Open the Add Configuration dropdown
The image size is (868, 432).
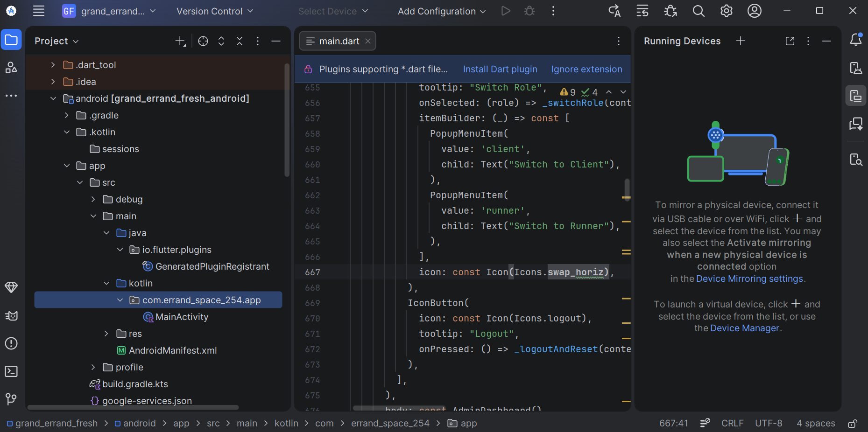pos(441,11)
